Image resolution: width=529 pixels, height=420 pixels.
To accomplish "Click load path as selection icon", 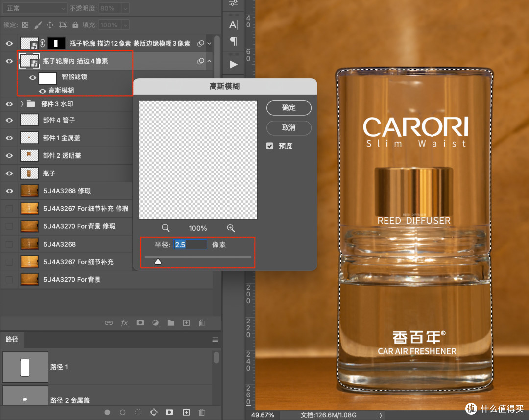I will coord(138,412).
